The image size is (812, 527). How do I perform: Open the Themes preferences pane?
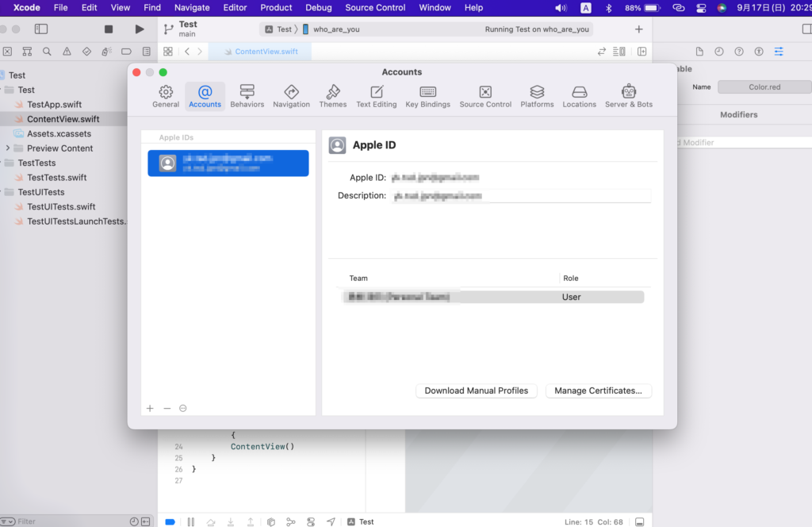(x=332, y=96)
